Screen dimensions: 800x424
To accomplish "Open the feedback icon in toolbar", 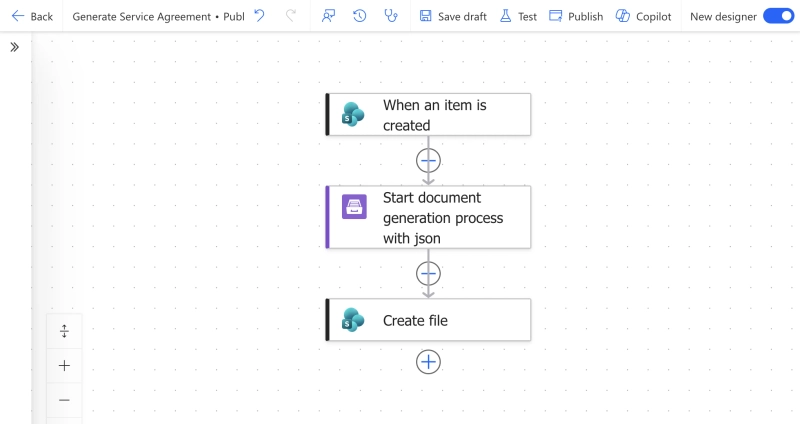I will point(329,16).
